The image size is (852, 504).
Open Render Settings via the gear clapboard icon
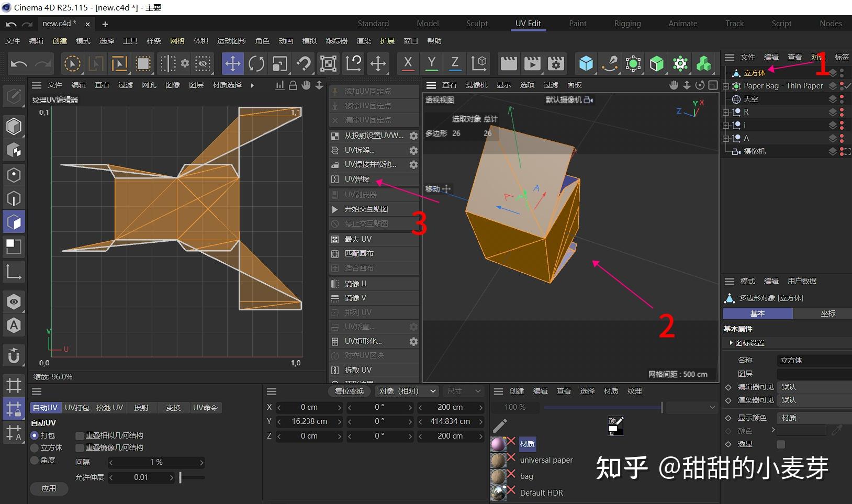pyautogui.click(x=556, y=63)
